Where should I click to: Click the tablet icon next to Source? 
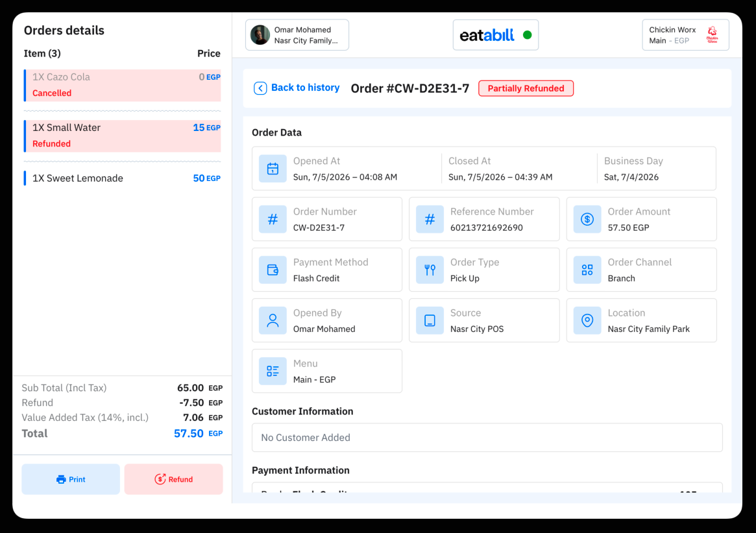pos(430,320)
